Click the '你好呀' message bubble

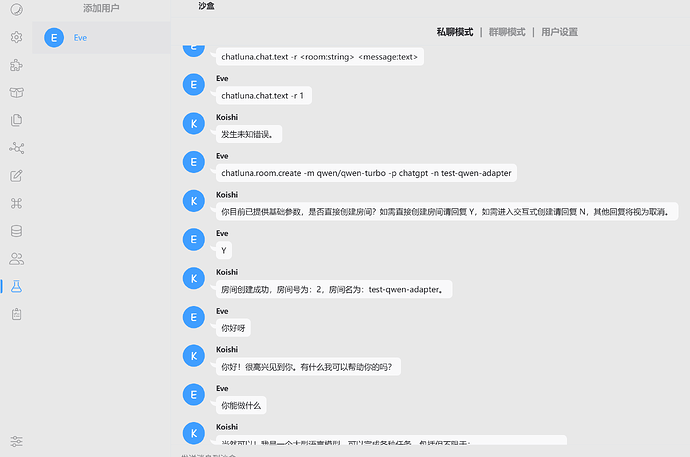click(x=233, y=328)
